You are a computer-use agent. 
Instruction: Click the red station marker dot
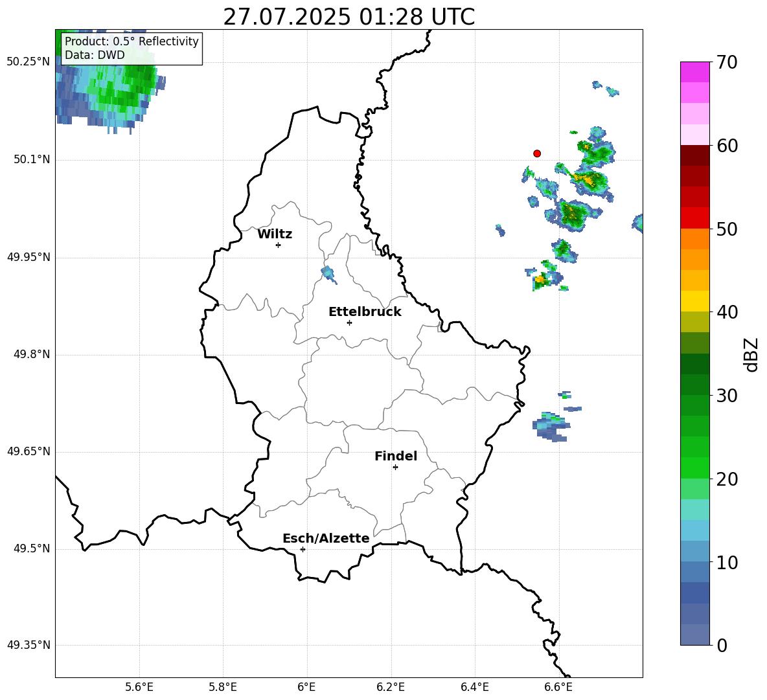(537, 153)
